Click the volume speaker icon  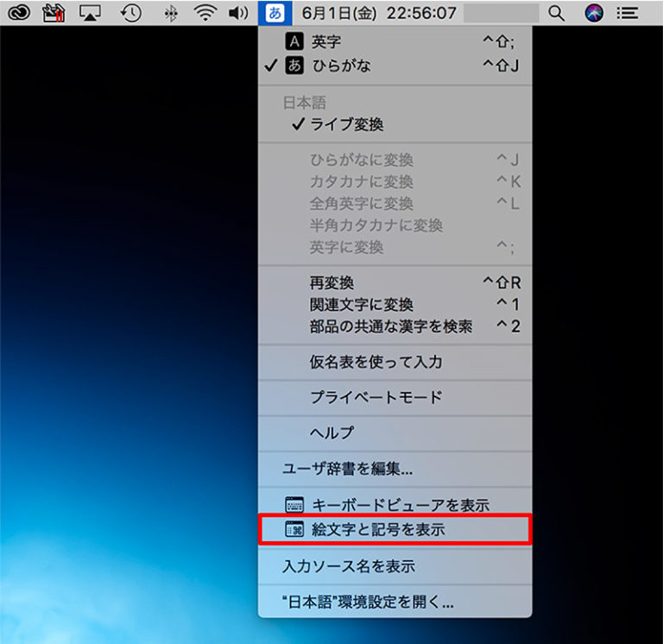coord(238,13)
